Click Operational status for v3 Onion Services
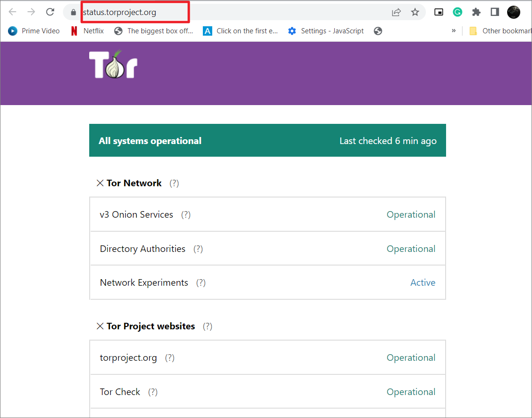This screenshot has width=532, height=418. [411, 215]
